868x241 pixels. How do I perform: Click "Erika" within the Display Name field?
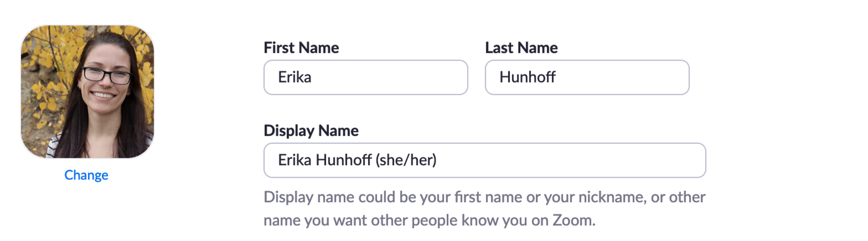(x=295, y=160)
